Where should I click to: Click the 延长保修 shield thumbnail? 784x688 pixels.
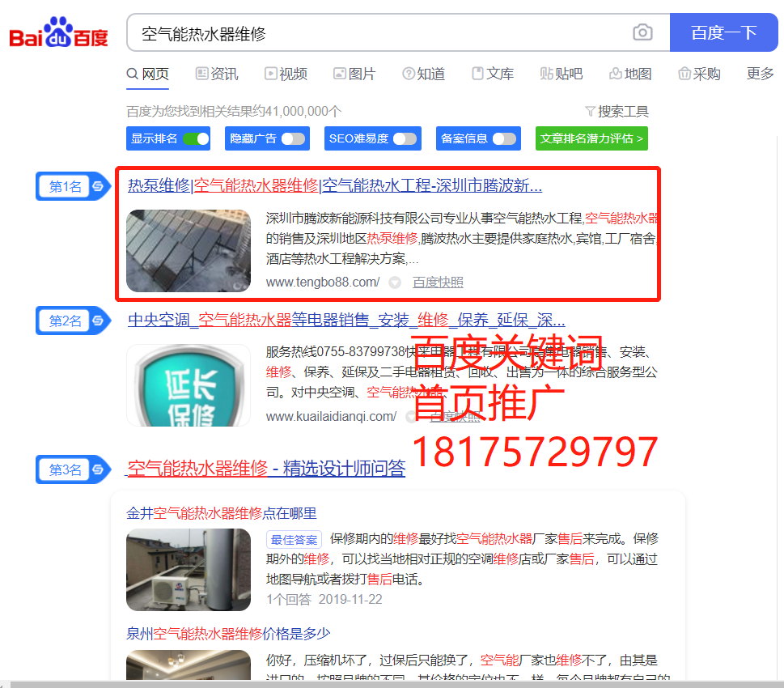tap(189, 384)
